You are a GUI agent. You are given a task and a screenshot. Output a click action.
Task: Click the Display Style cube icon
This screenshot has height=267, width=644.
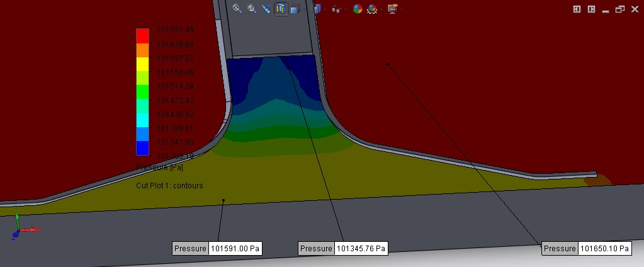[317, 9]
